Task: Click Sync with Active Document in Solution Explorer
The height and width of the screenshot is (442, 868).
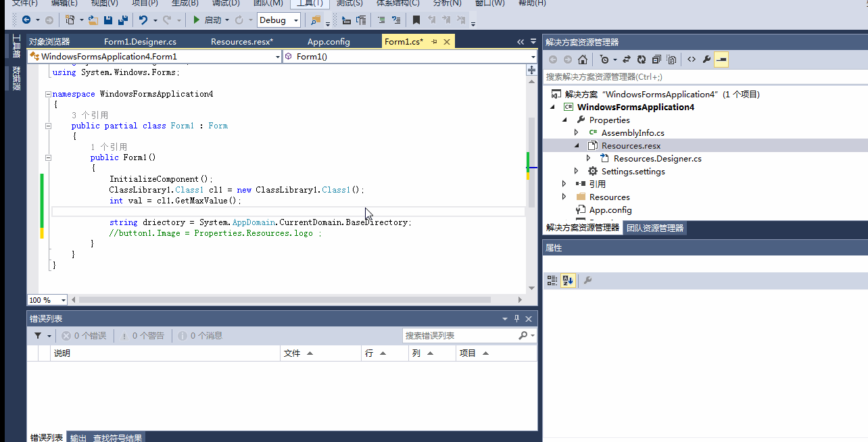Action: (x=627, y=59)
